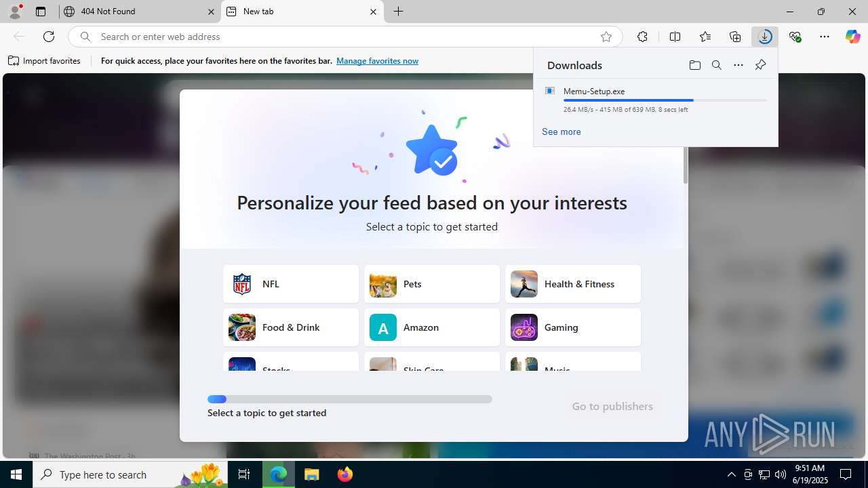Image resolution: width=868 pixels, height=488 pixels.
Task: Open the volume speaker icon
Action: [x=781, y=474]
